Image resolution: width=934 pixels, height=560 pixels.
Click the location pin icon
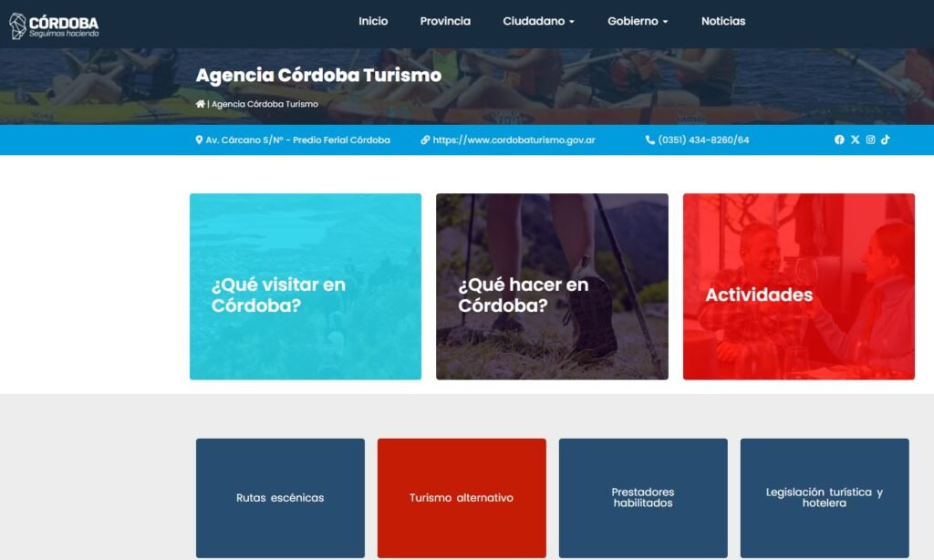[199, 140]
